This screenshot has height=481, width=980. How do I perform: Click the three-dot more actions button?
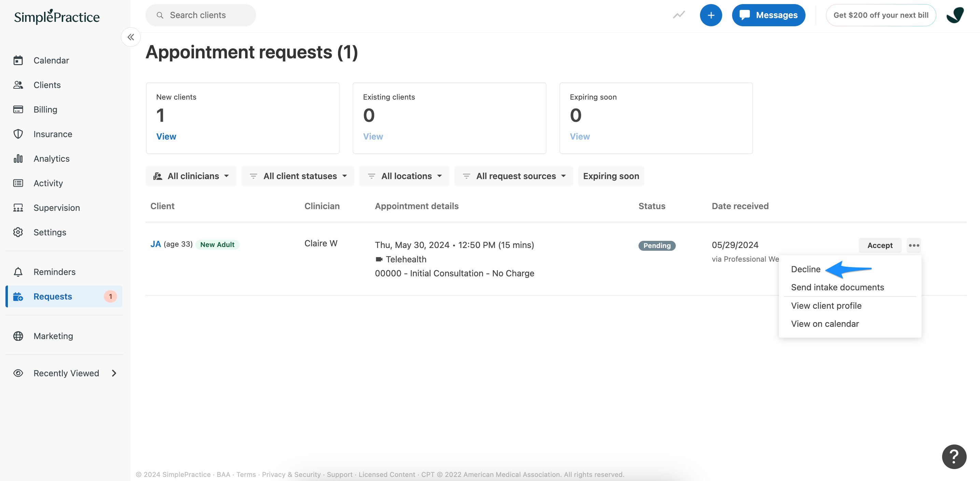[x=914, y=245]
